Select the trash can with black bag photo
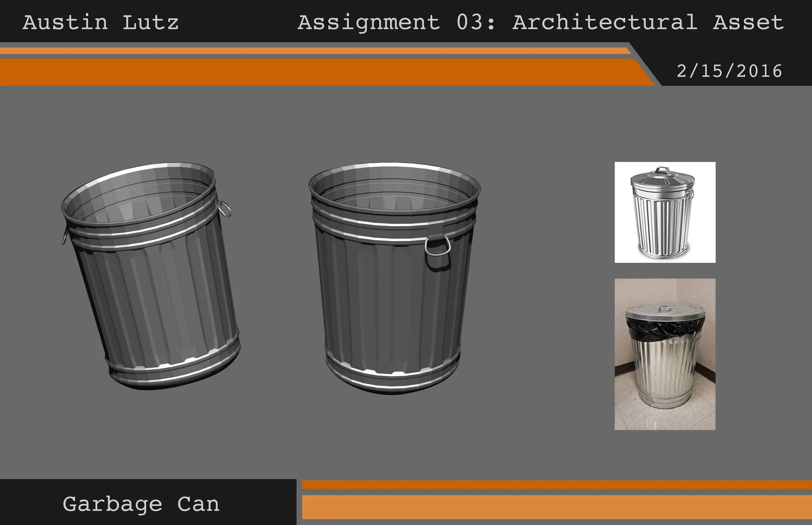The width and height of the screenshot is (812, 525). point(664,354)
